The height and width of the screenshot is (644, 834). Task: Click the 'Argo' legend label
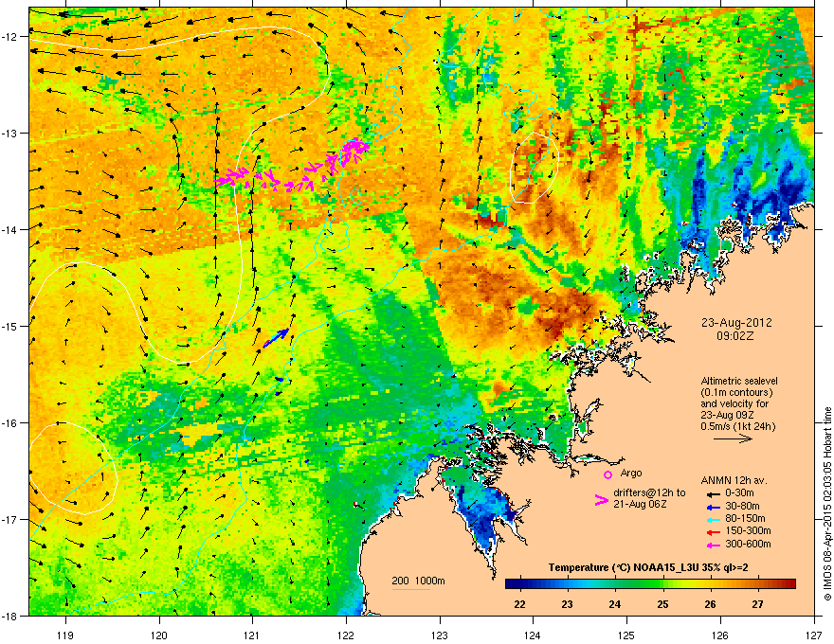point(631,473)
